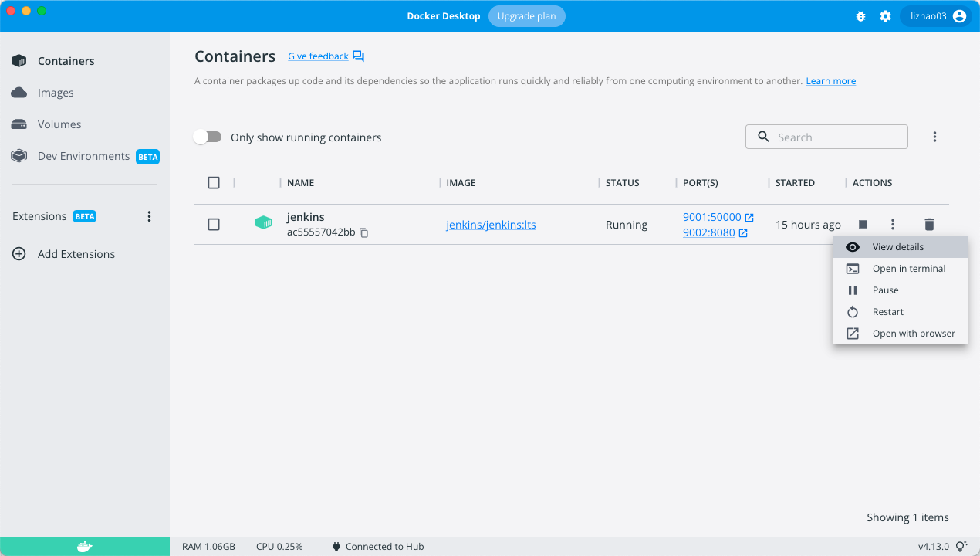
Task: Select Open in terminal menu item
Action: [x=900, y=269]
